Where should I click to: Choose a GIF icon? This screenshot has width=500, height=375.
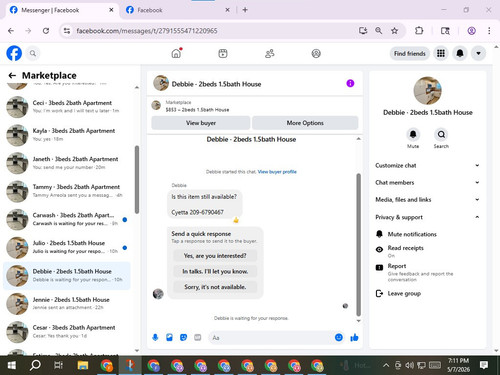(198, 338)
